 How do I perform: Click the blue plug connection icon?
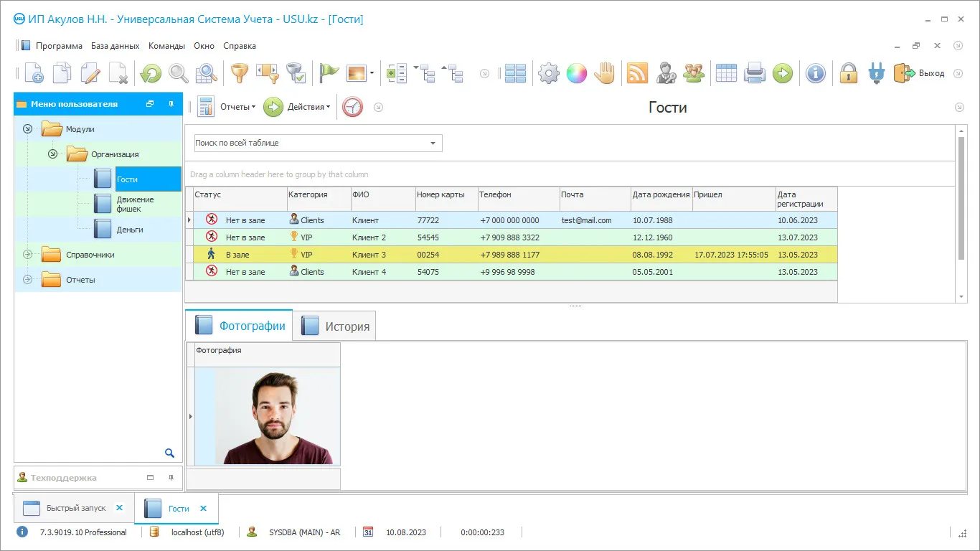point(877,73)
